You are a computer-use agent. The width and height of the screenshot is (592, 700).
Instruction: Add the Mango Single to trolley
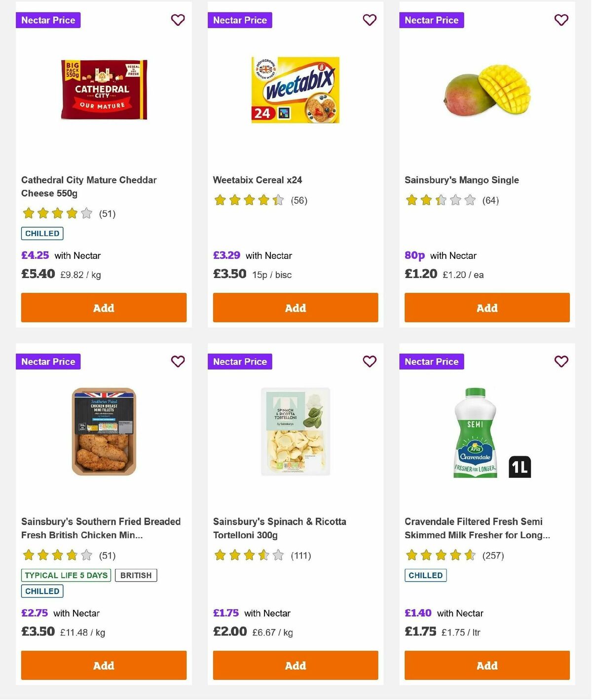pos(487,308)
